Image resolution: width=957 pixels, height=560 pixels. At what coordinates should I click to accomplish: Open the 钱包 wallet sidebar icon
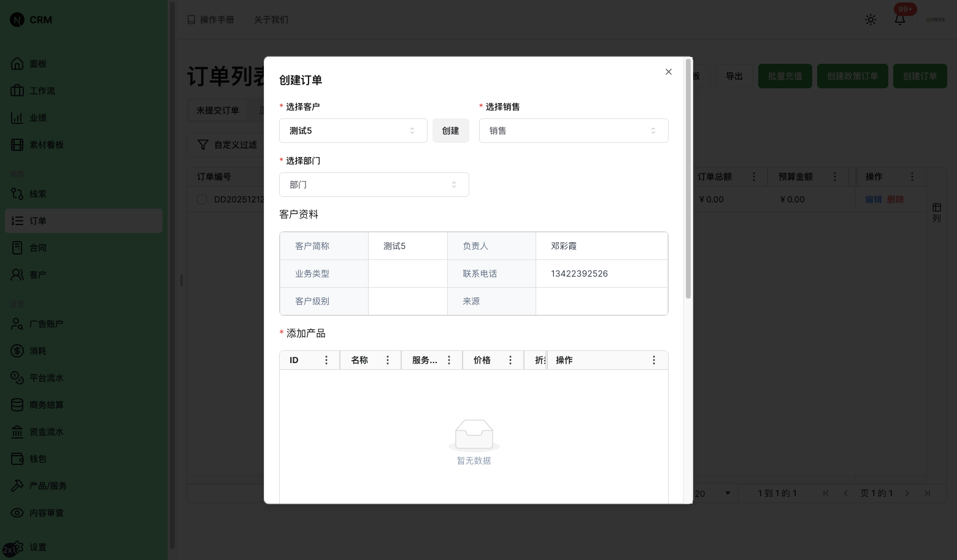37,458
